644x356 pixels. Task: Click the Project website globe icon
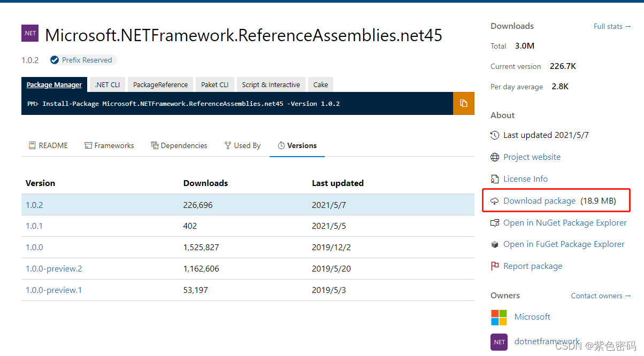point(495,157)
